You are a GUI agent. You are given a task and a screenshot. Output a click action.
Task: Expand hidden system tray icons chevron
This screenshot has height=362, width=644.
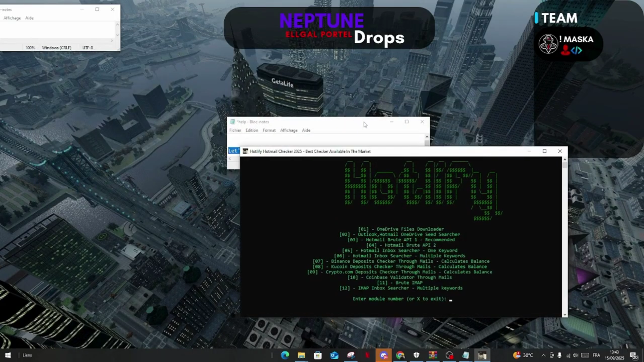tap(543, 355)
